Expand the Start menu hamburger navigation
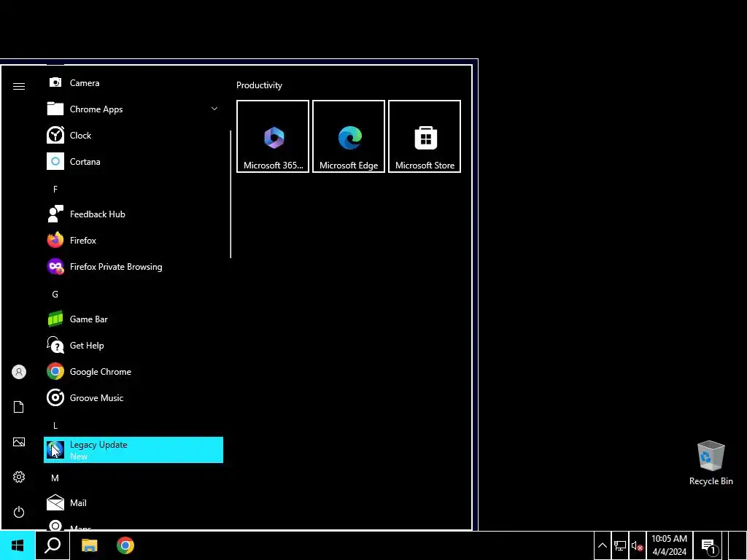The height and width of the screenshot is (560, 747). tap(18, 86)
